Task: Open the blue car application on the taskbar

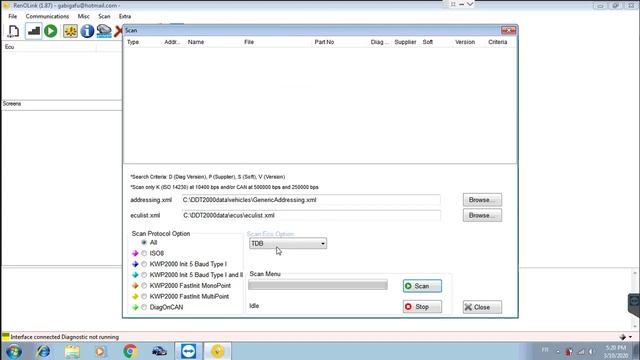Action: point(159,351)
